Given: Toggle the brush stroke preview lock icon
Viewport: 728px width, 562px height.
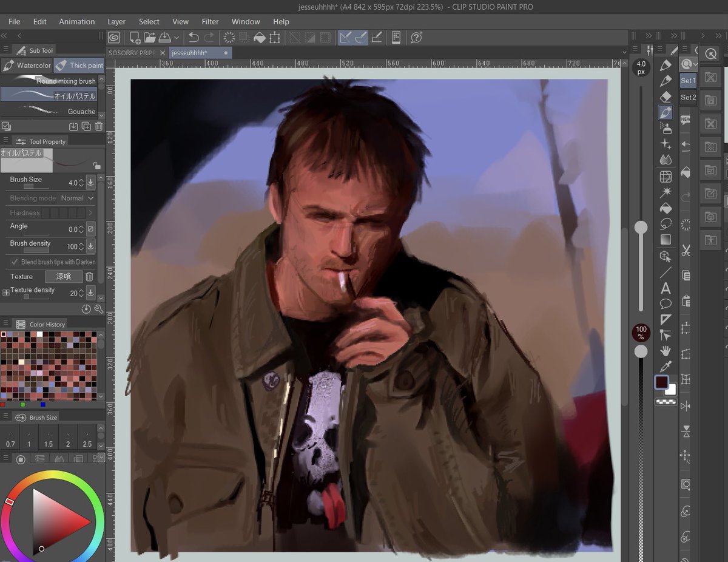Looking at the screenshot, I should (96, 165).
